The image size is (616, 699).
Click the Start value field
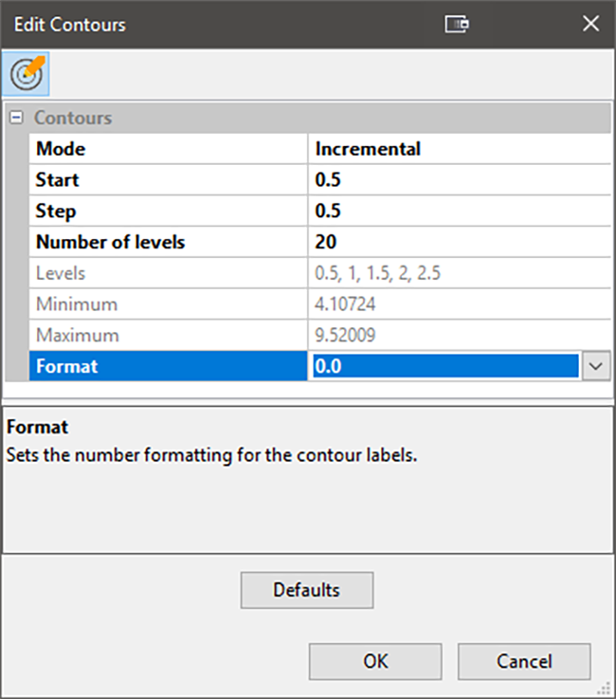(459, 180)
